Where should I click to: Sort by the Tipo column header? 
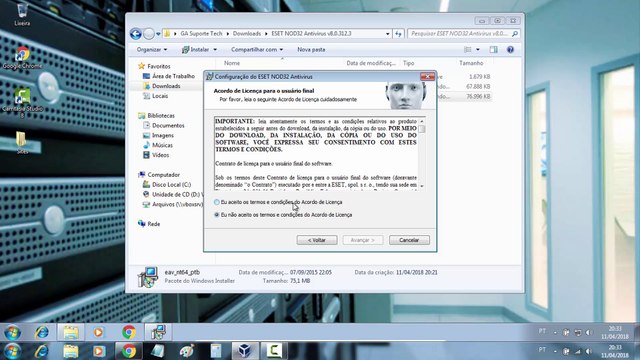point(409,63)
